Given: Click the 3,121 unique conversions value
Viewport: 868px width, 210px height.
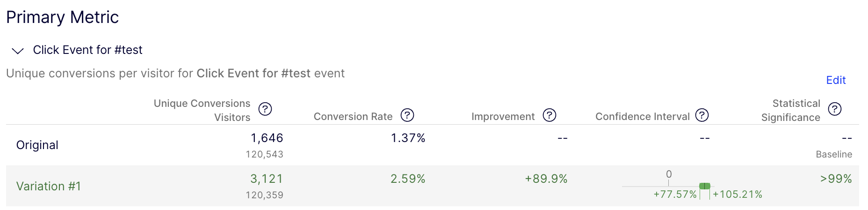Looking at the screenshot, I should pyautogui.click(x=267, y=179).
